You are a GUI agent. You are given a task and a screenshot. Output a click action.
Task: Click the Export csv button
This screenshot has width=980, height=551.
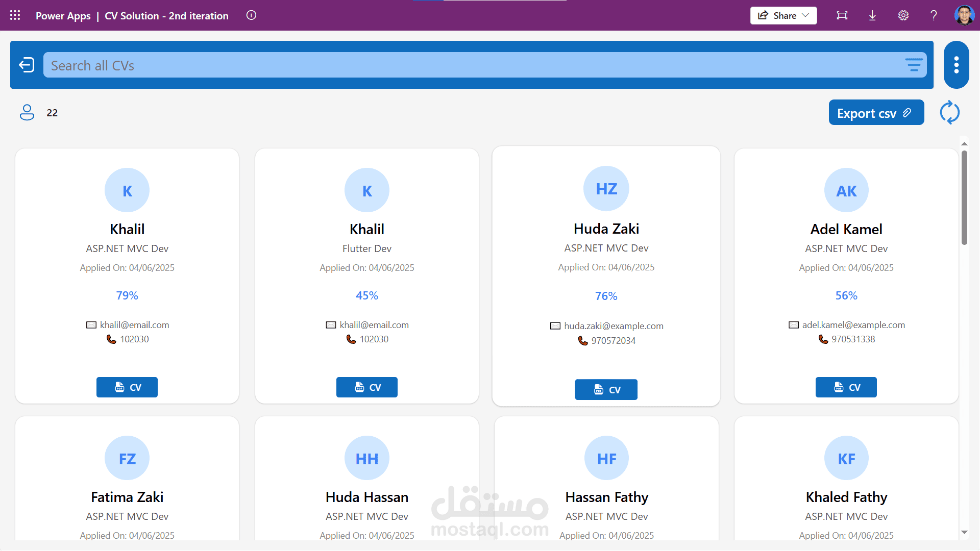coord(876,113)
